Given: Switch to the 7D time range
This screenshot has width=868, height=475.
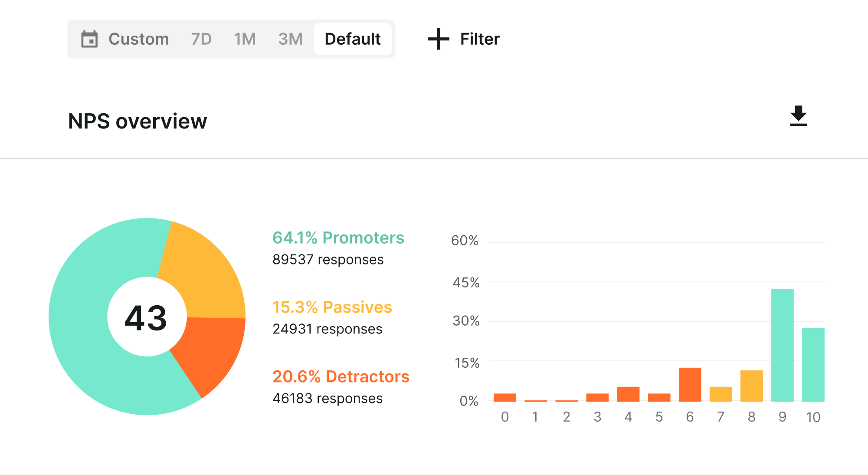Looking at the screenshot, I should point(201,39).
